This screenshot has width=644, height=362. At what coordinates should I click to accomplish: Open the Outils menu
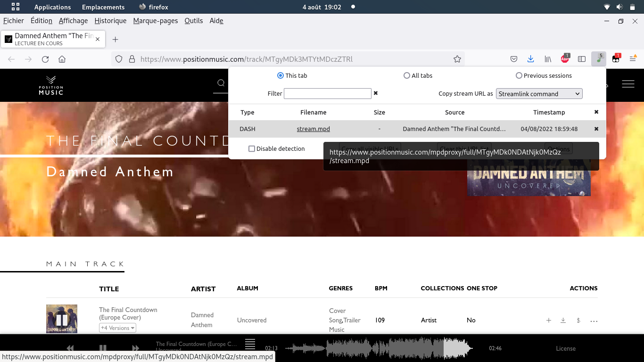(x=194, y=21)
